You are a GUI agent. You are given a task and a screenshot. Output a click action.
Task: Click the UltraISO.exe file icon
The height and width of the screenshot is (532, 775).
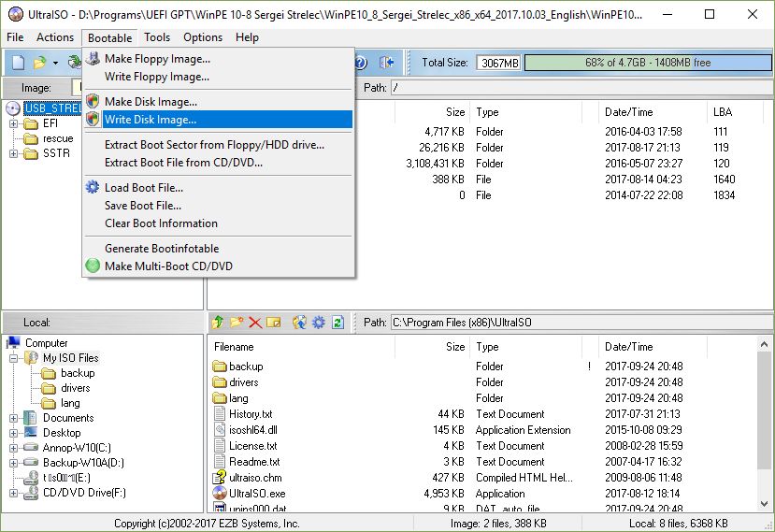pyautogui.click(x=220, y=493)
